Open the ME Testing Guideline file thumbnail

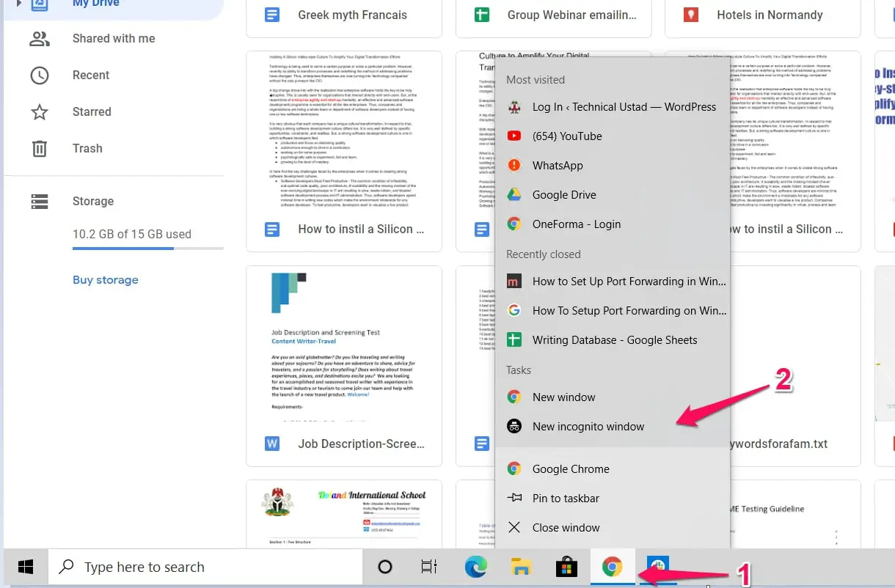click(x=795, y=515)
